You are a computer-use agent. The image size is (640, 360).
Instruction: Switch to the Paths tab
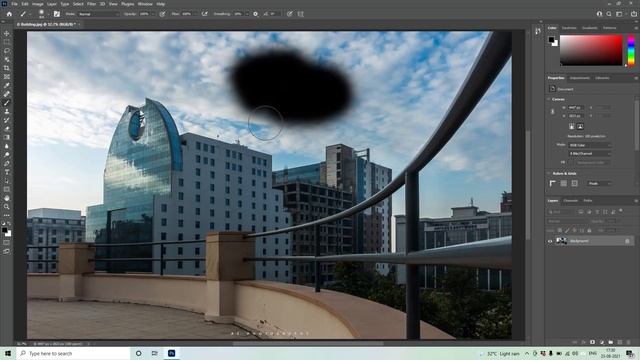point(588,201)
